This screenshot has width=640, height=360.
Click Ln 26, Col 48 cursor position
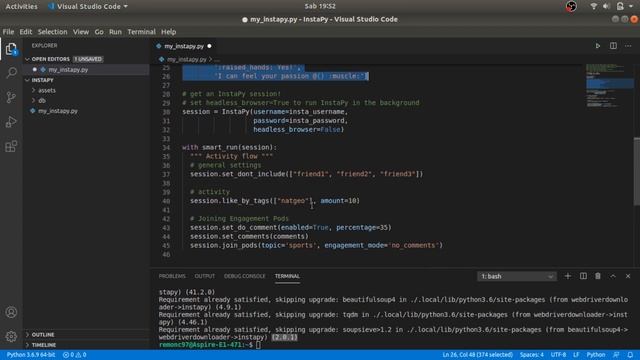tap(477, 355)
